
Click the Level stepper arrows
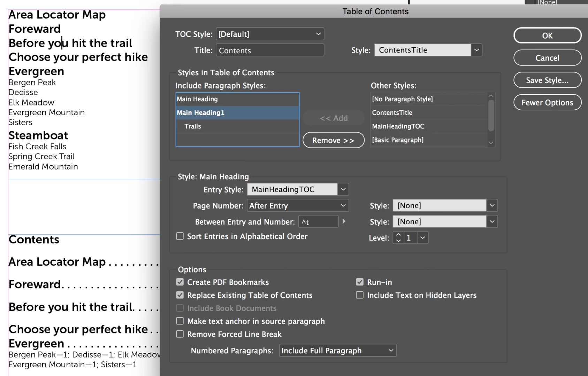(x=398, y=238)
